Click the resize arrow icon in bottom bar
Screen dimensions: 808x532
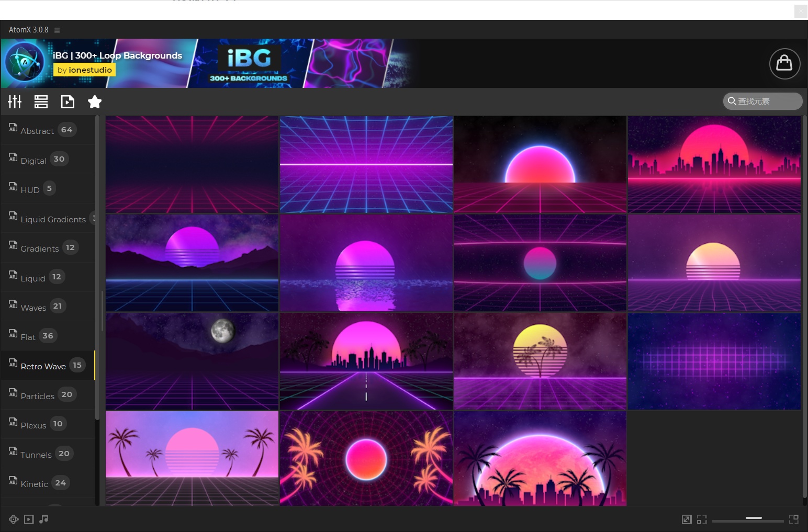[x=687, y=519]
